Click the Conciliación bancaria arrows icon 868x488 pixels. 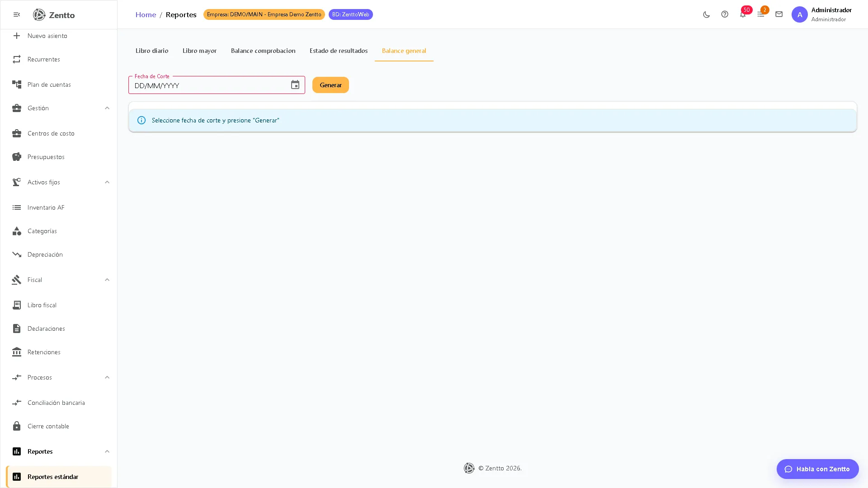17,403
